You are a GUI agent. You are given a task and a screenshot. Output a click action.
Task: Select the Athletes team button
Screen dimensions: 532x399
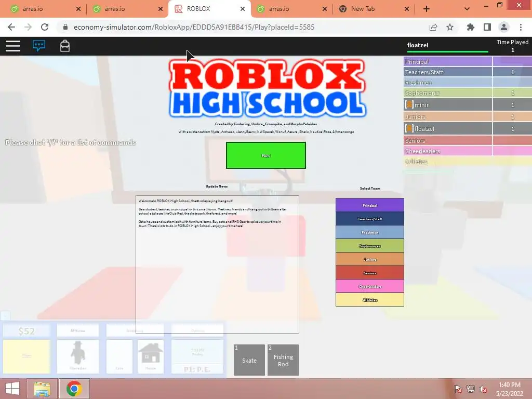click(370, 300)
